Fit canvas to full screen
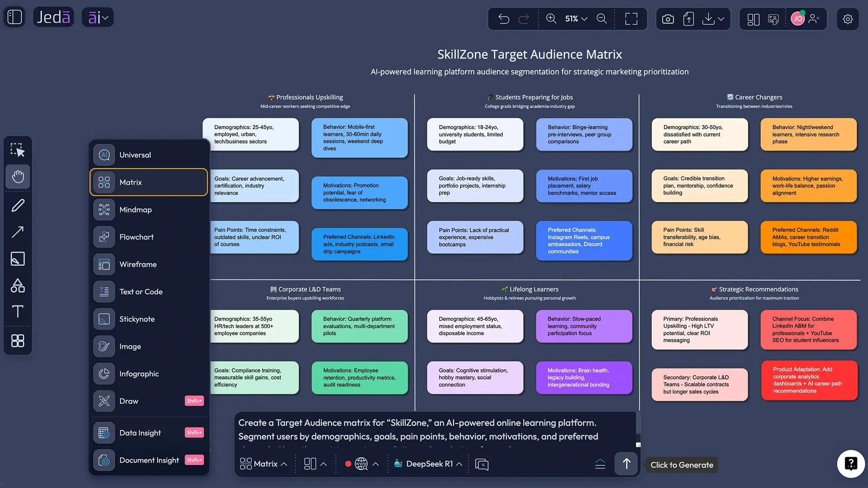This screenshot has height=488, width=868. pyautogui.click(x=631, y=19)
